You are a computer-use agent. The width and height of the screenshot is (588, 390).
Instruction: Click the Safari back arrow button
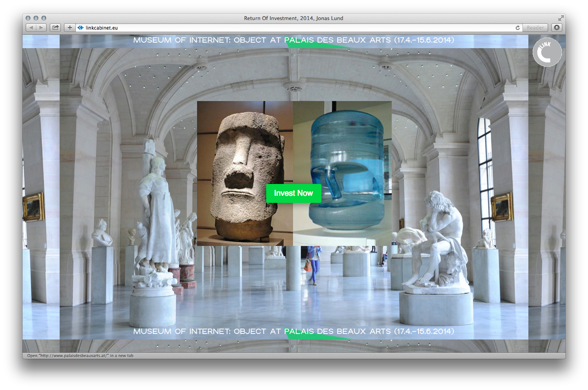(31, 28)
